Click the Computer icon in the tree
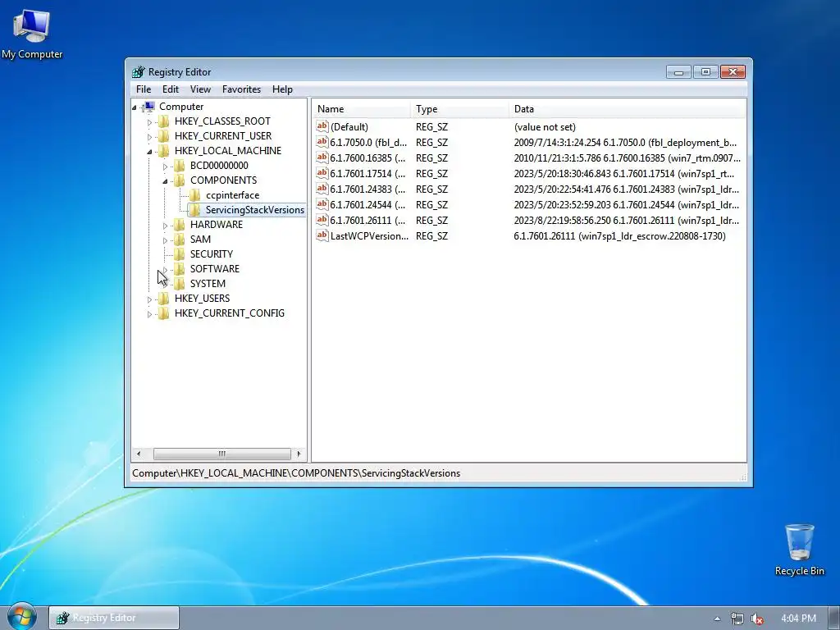This screenshot has width=840, height=630. (x=149, y=107)
